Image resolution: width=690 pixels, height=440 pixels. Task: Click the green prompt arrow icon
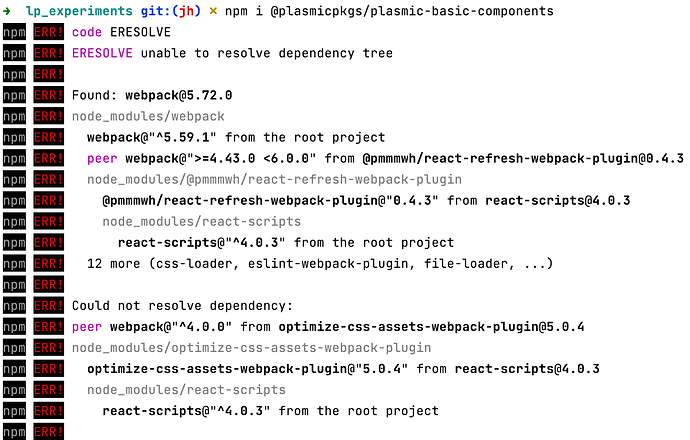click(x=7, y=11)
